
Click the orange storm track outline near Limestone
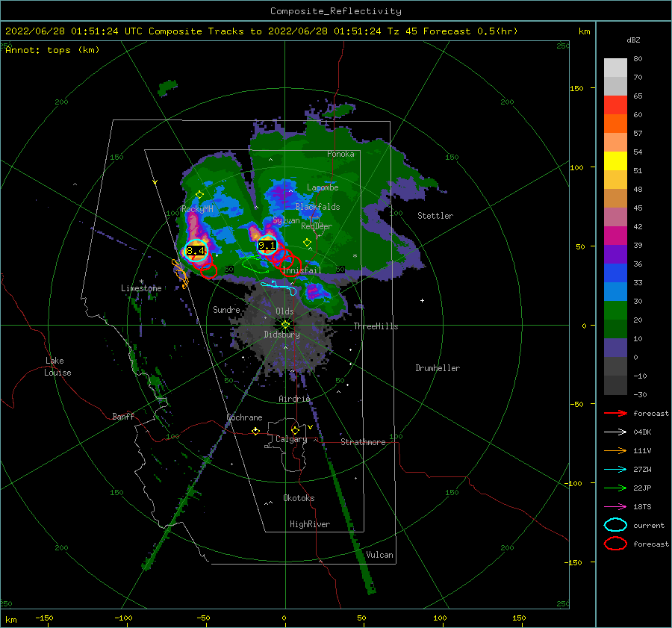pos(181,273)
